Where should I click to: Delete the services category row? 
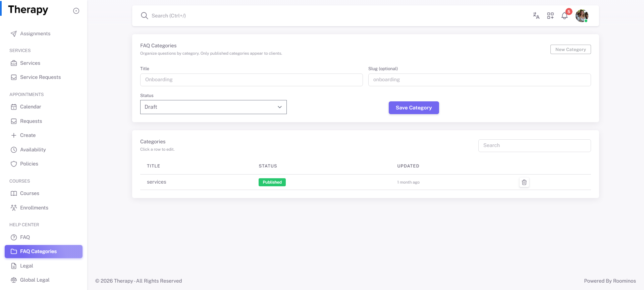(x=524, y=182)
